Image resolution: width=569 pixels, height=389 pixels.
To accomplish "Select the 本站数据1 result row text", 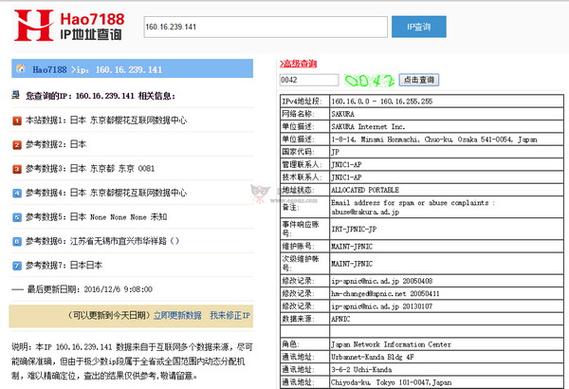I will 106,120.
